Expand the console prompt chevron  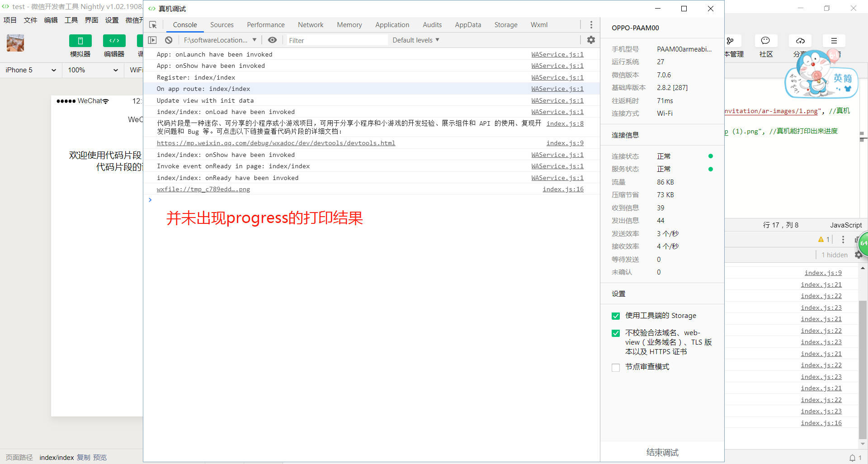tap(150, 200)
